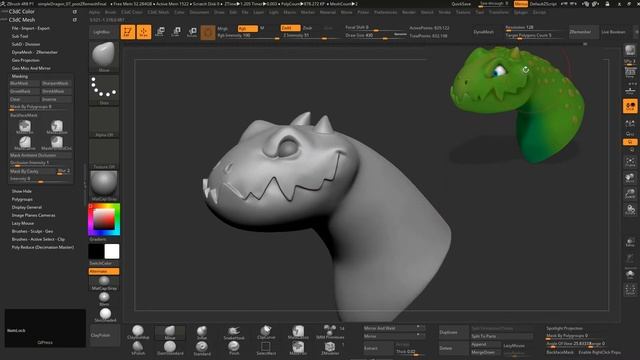Pick the IMM Primitives brush
The height and width of the screenshot is (360, 640).
[330, 332]
